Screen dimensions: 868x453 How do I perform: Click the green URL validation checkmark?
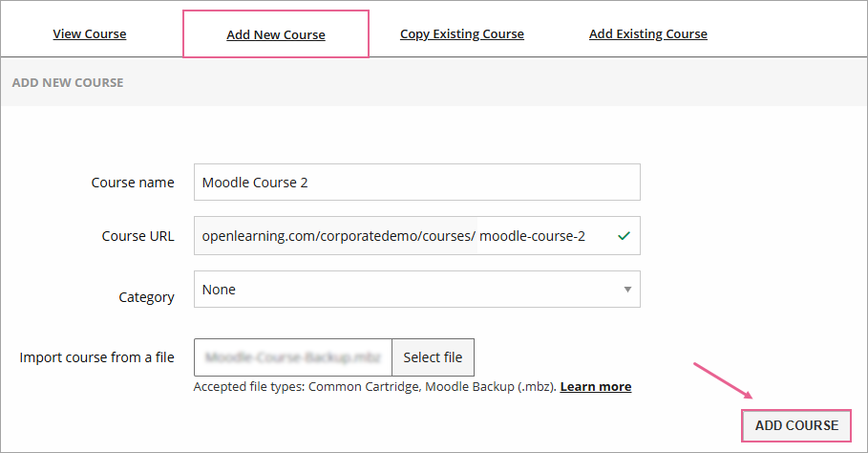tap(624, 236)
